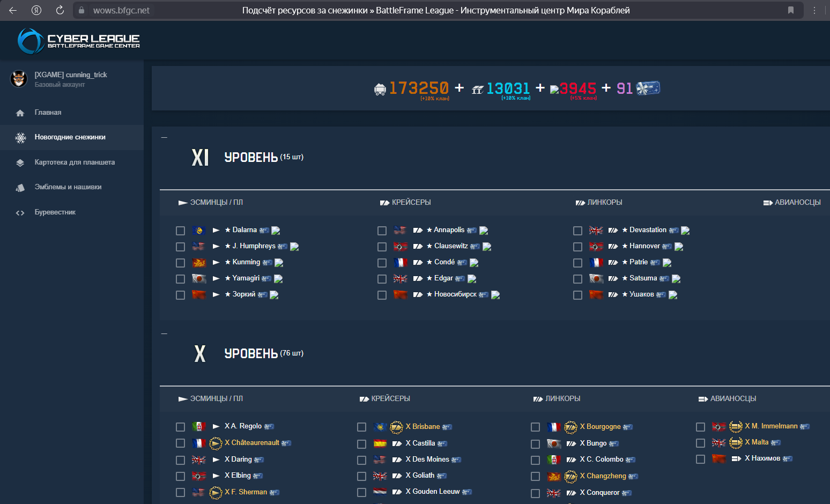Screen dimensions: 830x504
Task: Click the code brackets icon for Буревестник
Action: (20, 213)
